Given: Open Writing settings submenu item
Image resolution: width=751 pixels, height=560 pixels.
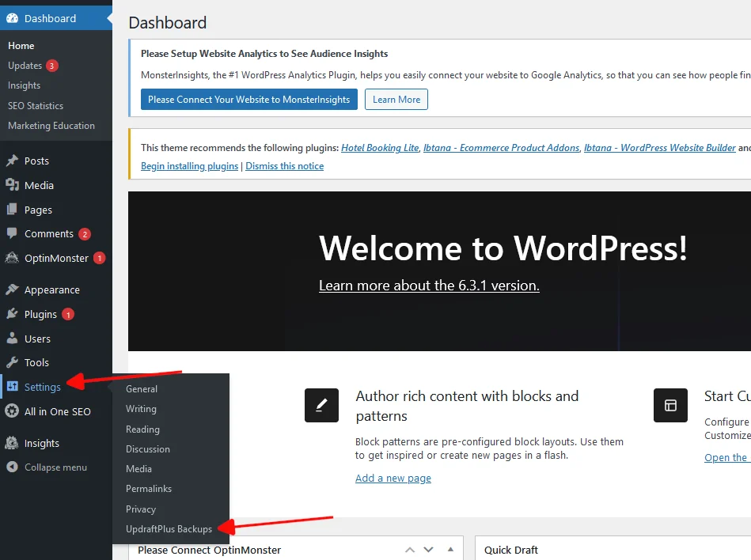Looking at the screenshot, I should click(x=141, y=409).
